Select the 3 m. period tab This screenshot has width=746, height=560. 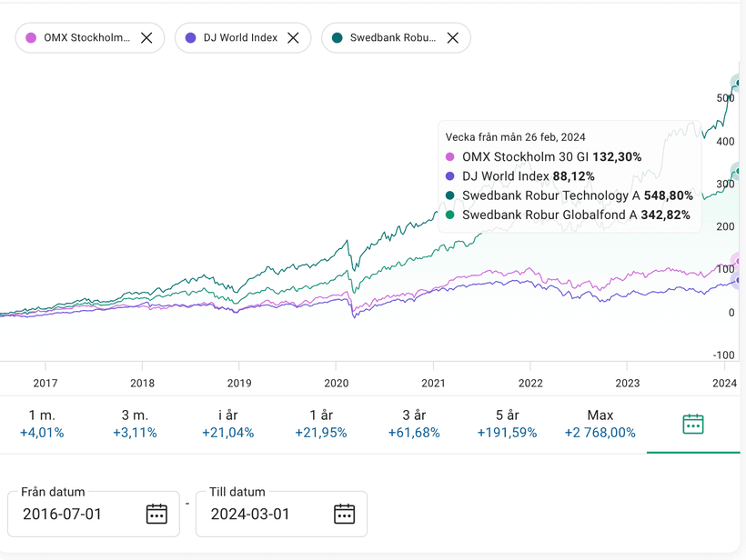coord(135,424)
